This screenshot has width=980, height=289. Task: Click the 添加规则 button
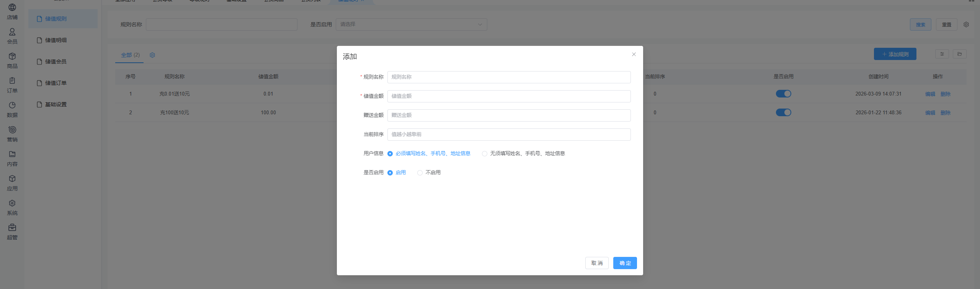tap(895, 54)
